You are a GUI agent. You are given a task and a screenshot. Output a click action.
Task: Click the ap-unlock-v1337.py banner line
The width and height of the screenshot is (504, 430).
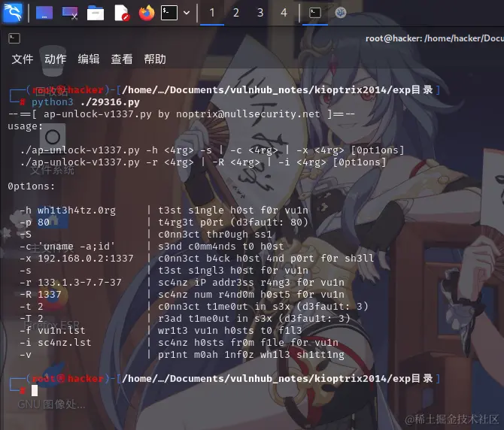point(181,114)
